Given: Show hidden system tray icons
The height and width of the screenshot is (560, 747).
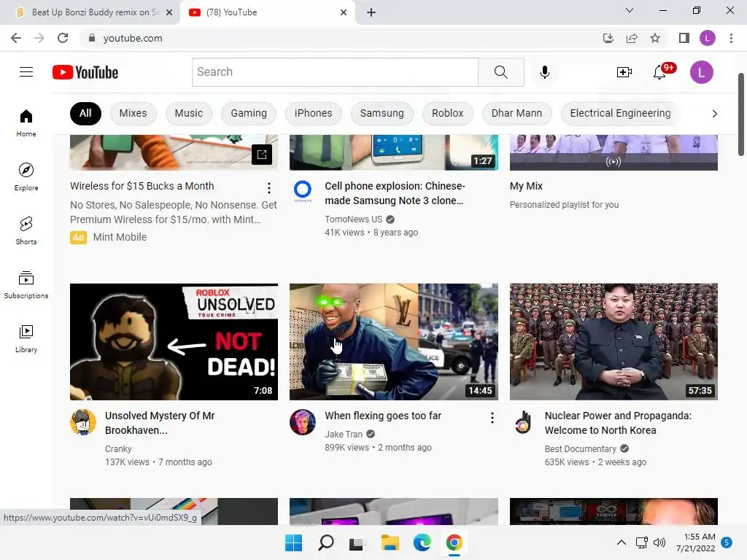Looking at the screenshot, I should click(622, 542).
